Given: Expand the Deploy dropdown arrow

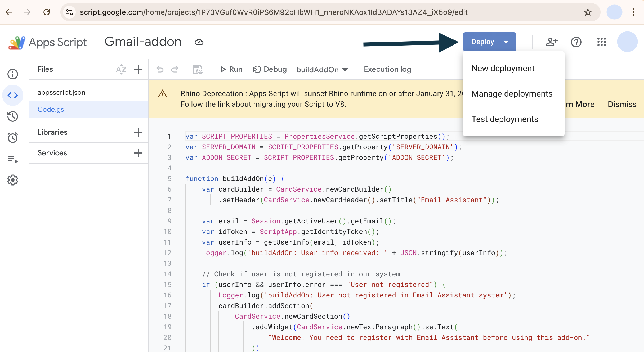Looking at the screenshot, I should coord(506,42).
